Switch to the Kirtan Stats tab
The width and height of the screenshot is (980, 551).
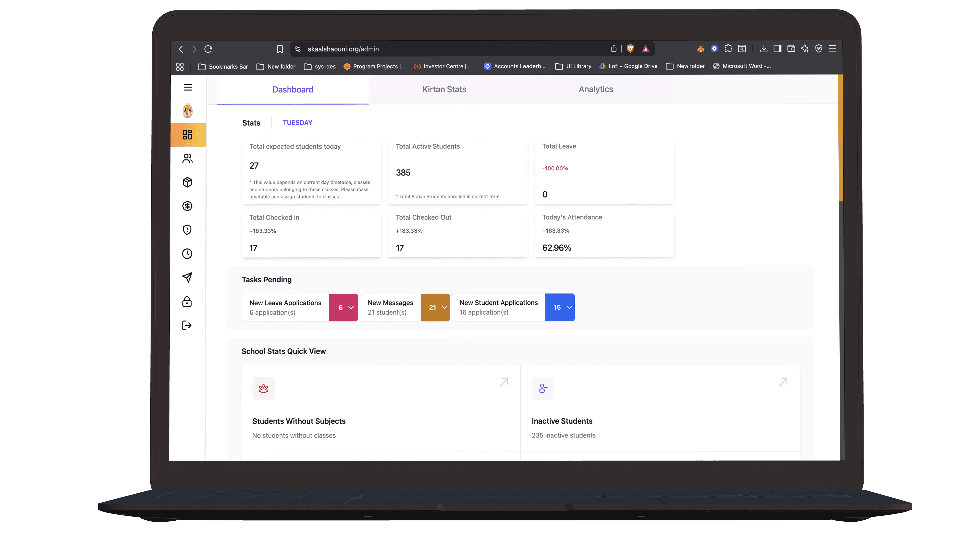tap(444, 89)
